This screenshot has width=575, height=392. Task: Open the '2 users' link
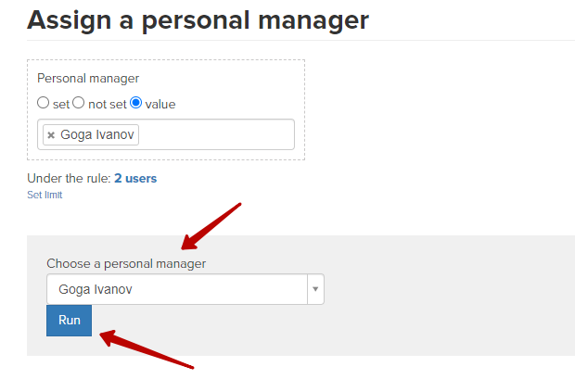[x=135, y=179]
